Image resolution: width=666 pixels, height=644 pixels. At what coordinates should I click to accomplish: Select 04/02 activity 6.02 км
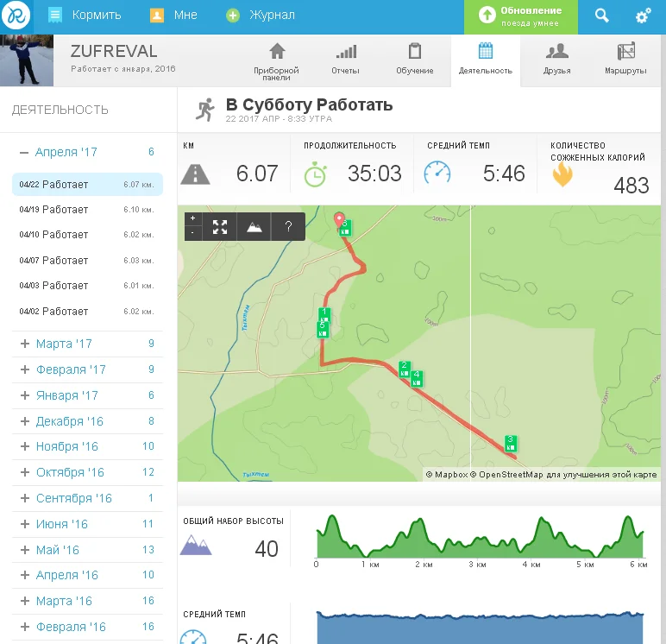pos(87,312)
